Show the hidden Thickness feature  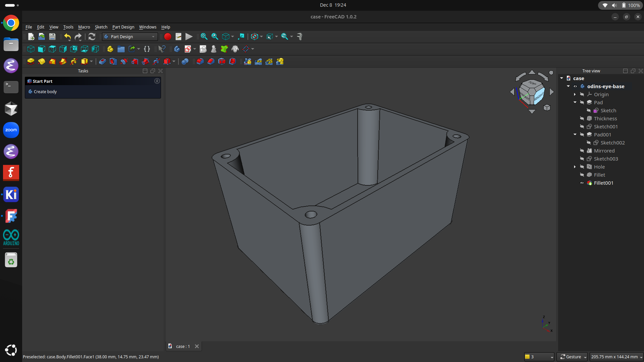583,118
